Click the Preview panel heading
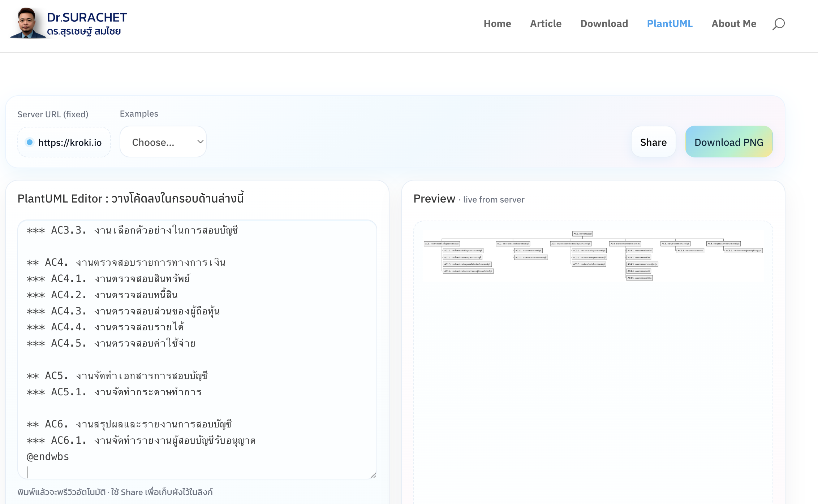818x504 pixels. click(x=434, y=199)
